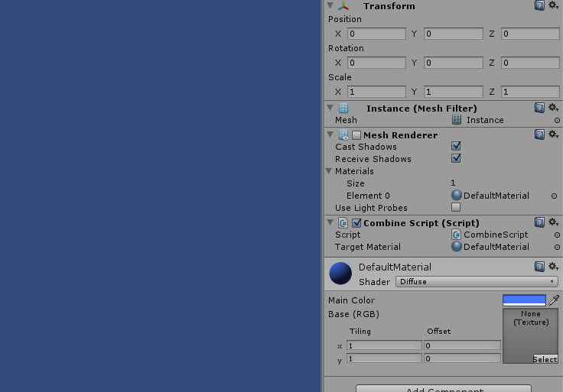Open Mesh Filter gear settings menu
The height and width of the screenshot is (392, 563).
click(553, 108)
